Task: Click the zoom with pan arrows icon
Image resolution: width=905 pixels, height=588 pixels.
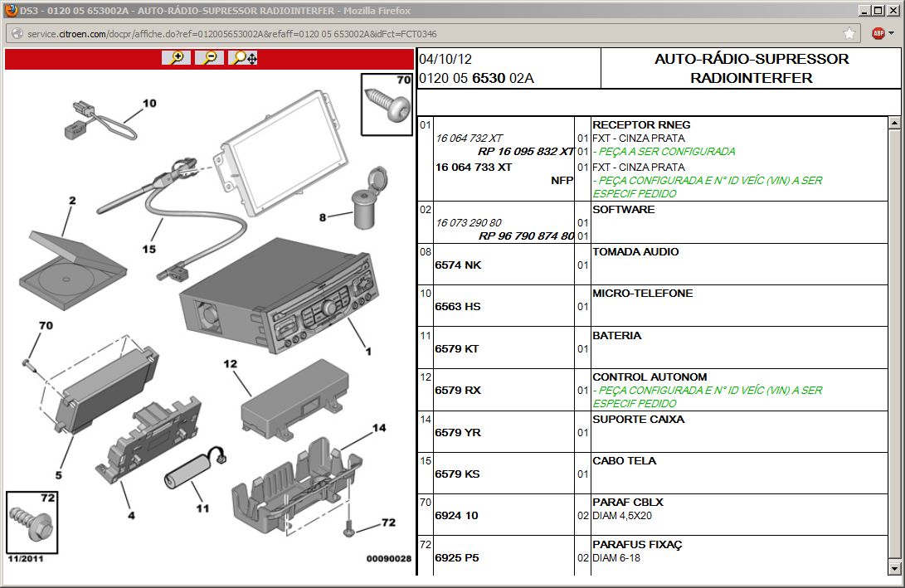Action: [x=244, y=58]
